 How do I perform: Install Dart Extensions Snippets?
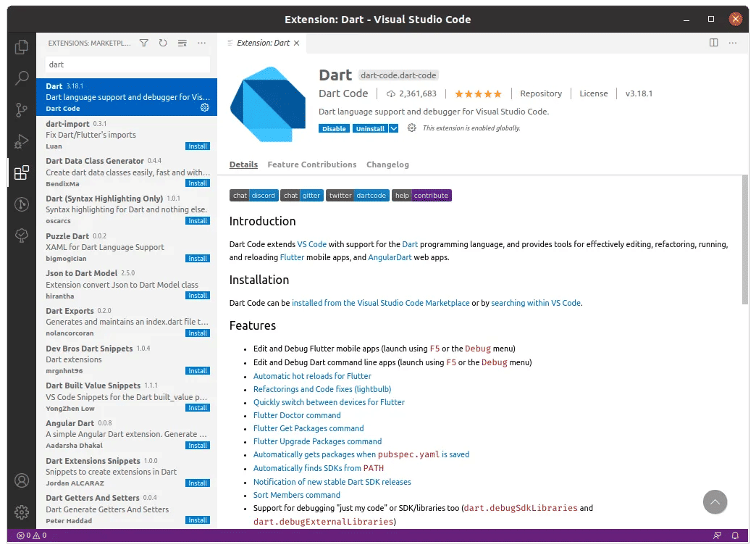point(198,483)
